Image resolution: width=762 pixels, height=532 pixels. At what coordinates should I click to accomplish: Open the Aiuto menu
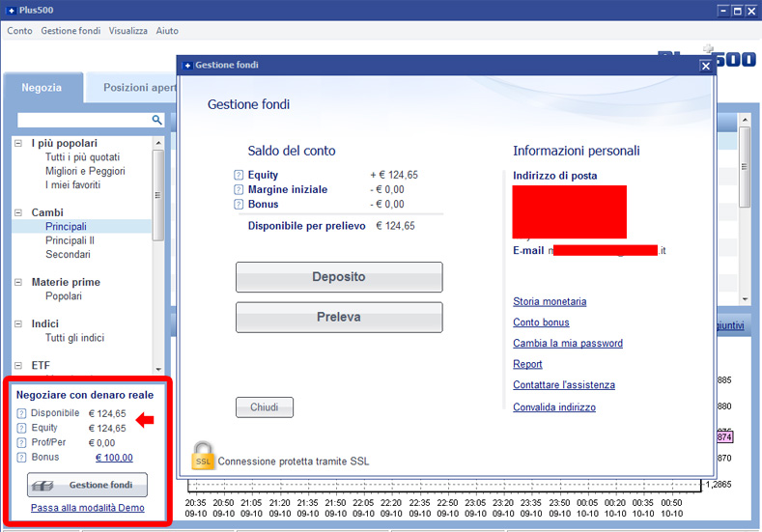pos(167,31)
